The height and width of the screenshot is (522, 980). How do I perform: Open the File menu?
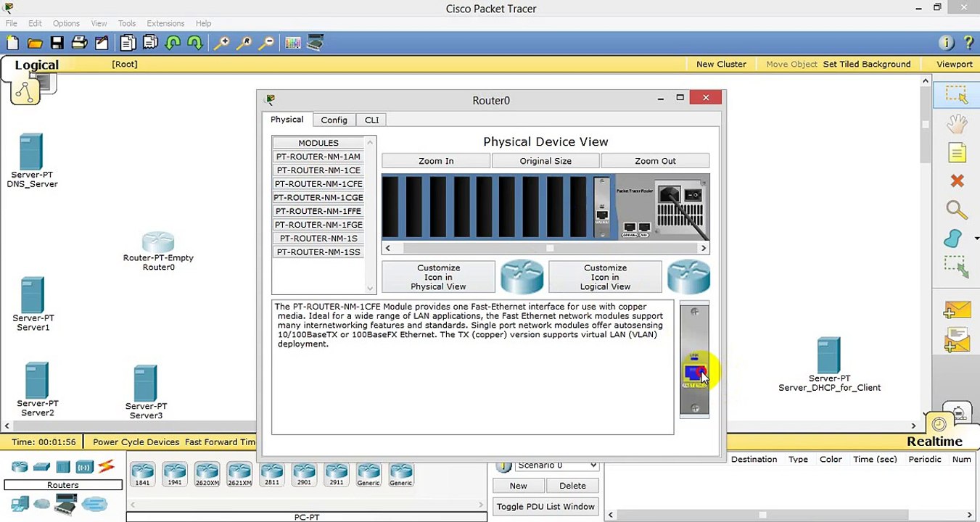coord(12,23)
